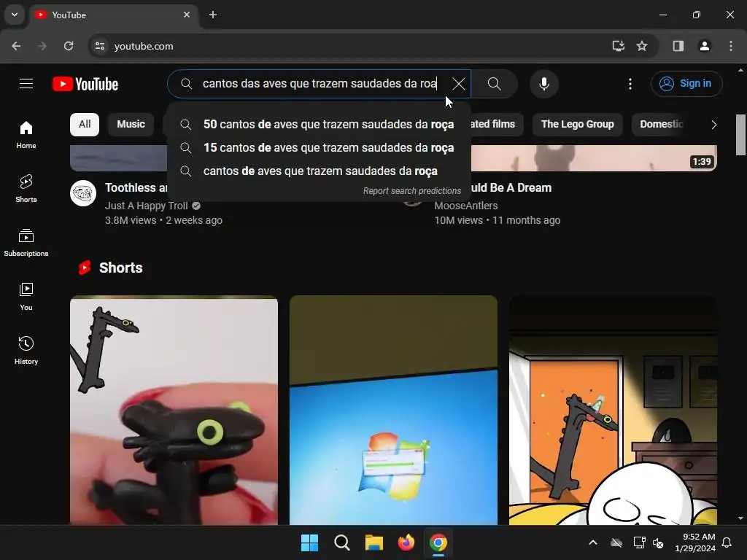Select the Domestic filter chip

(661, 124)
